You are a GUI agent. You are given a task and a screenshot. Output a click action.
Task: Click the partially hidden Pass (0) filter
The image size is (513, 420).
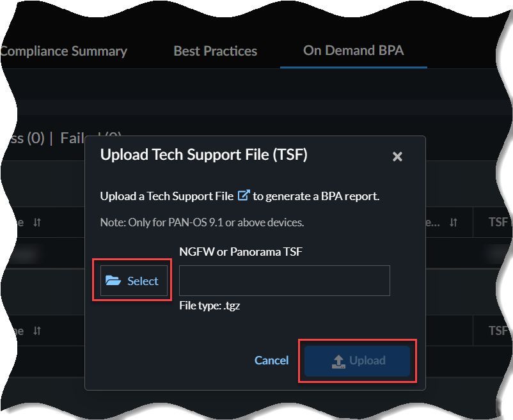click(22, 138)
